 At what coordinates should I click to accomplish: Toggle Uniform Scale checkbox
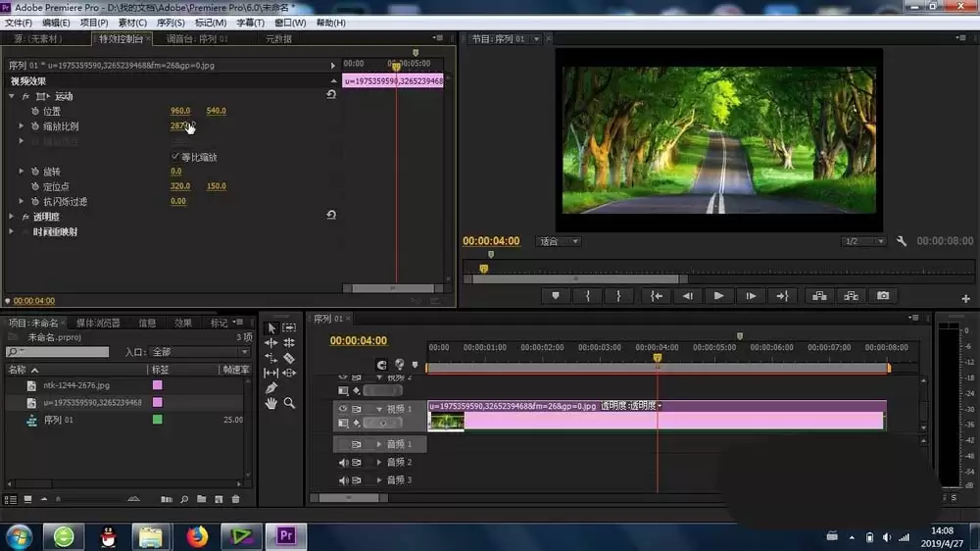[175, 156]
